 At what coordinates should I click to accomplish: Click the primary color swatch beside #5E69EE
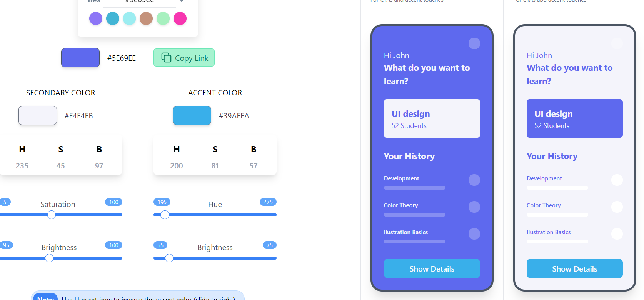80,58
